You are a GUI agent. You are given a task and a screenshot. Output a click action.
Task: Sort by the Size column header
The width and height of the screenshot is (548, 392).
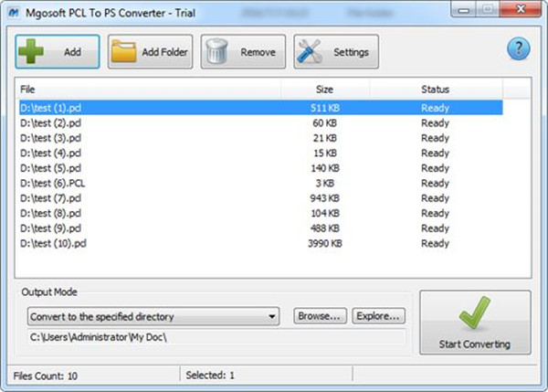(325, 90)
